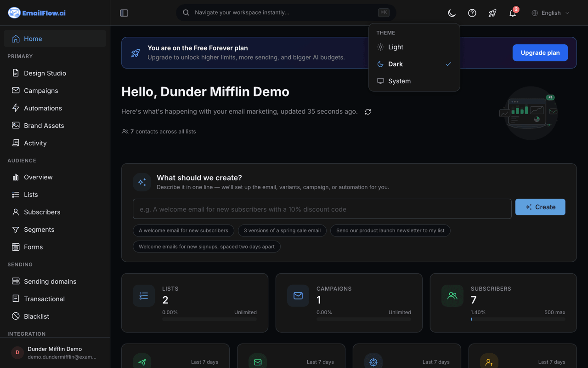Select the System theme option

click(414, 81)
